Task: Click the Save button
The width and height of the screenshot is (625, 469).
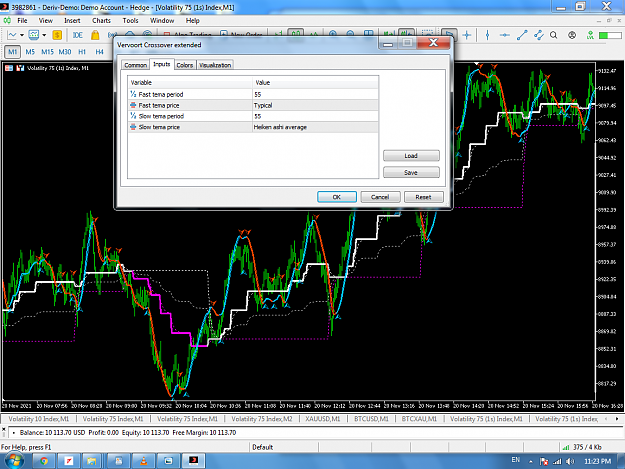Action: point(411,173)
